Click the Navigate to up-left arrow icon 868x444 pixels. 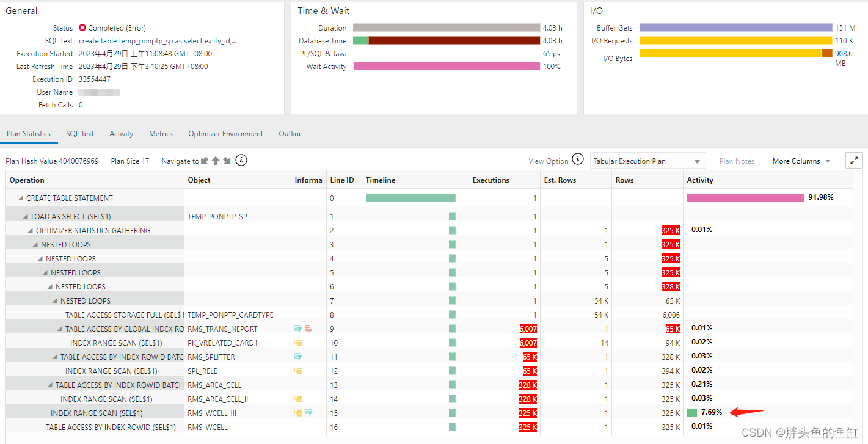point(205,161)
